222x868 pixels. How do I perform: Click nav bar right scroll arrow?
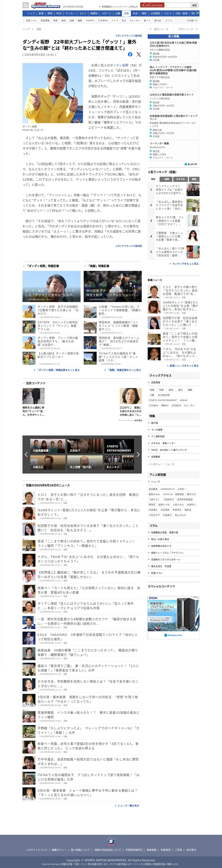pyautogui.click(x=197, y=13)
